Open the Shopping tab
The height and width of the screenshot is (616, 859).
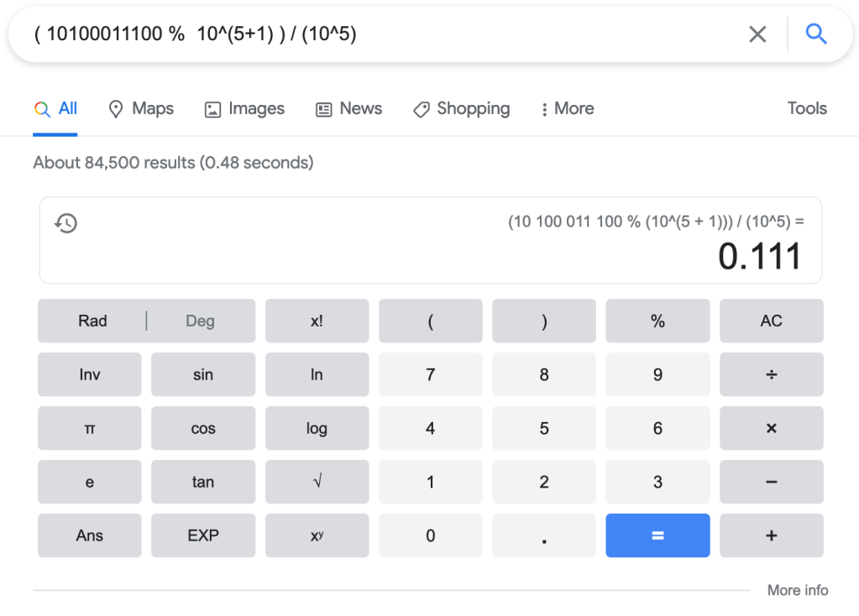461,109
